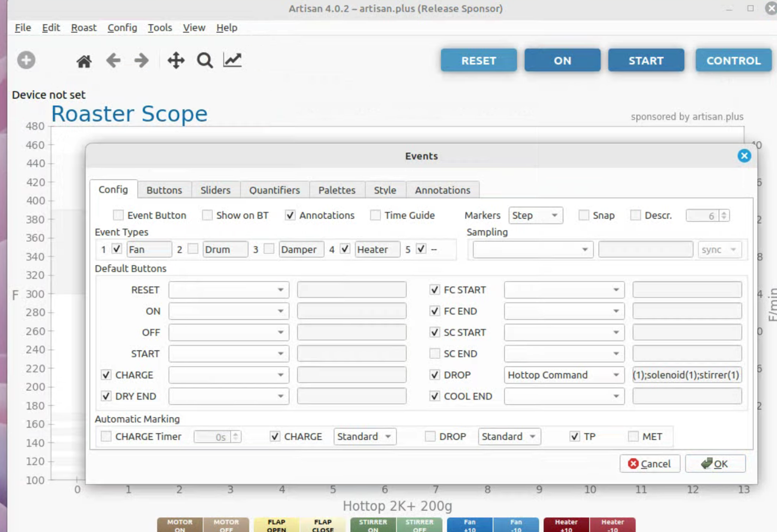
Task: Switch to the Sliders tab
Action: tap(215, 190)
